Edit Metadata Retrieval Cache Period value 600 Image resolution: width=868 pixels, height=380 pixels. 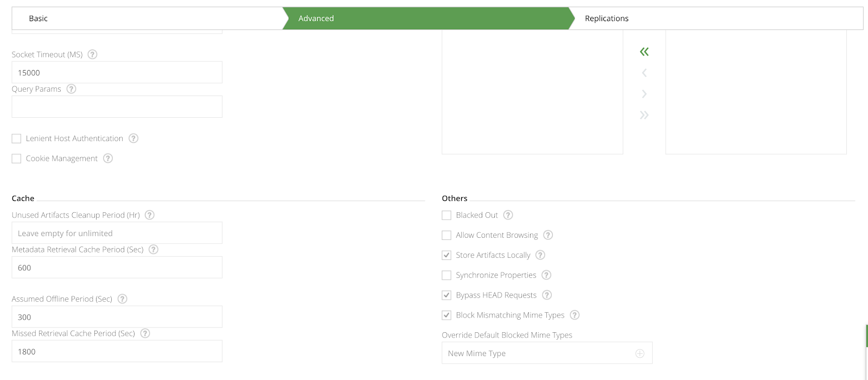click(117, 268)
